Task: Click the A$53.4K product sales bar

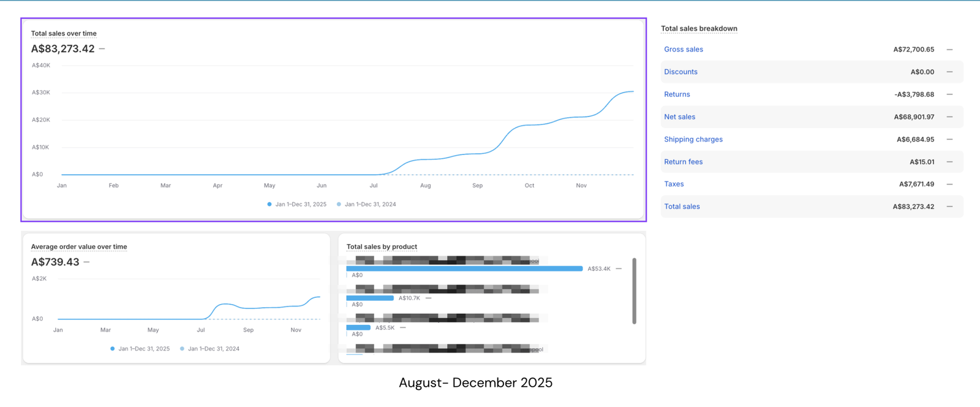Action: tap(464, 268)
